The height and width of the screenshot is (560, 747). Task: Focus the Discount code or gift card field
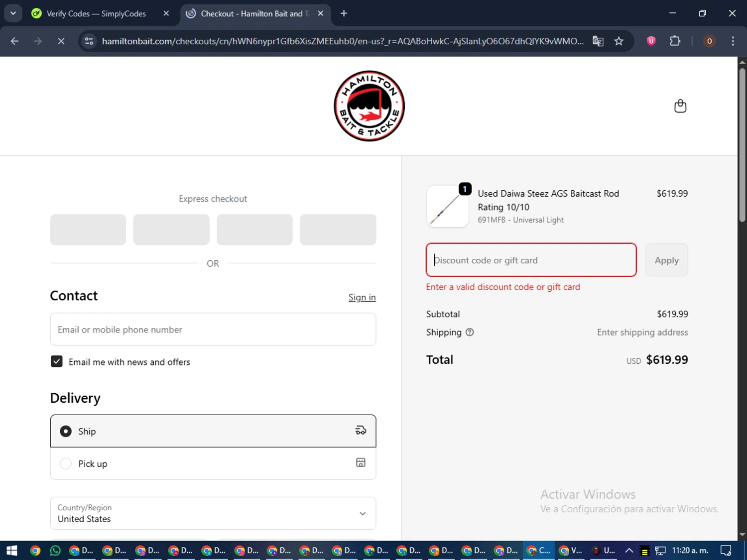coord(531,260)
